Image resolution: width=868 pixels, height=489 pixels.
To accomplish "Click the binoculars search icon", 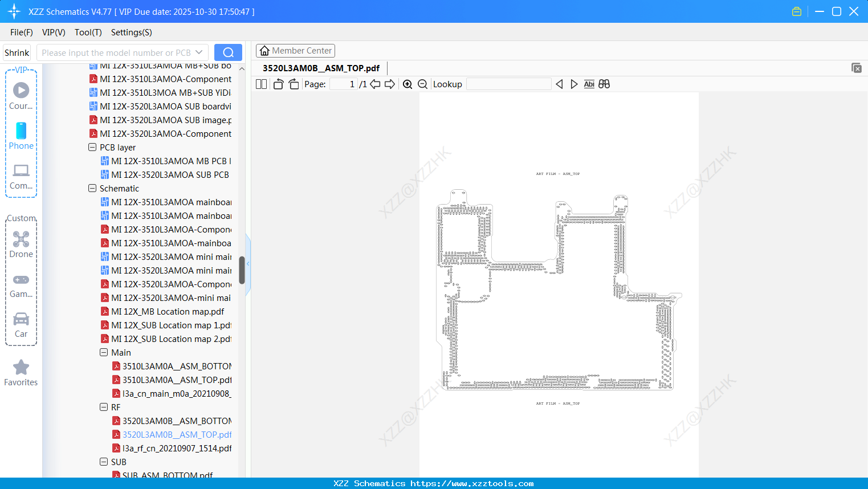I will 604,84.
